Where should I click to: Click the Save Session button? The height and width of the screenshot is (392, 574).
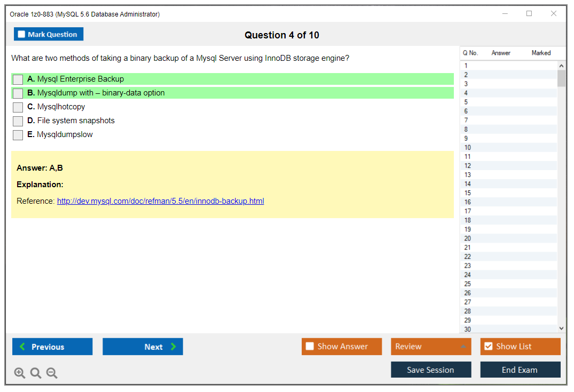click(x=430, y=369)
